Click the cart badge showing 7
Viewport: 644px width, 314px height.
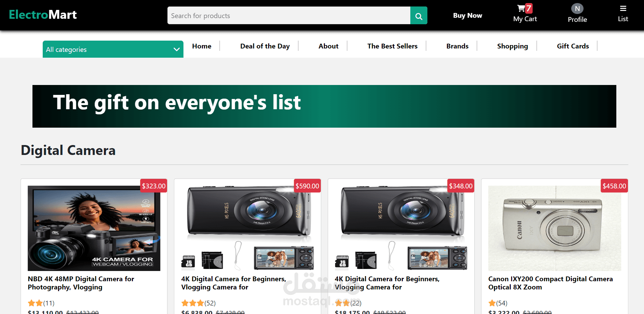(529, 8)
